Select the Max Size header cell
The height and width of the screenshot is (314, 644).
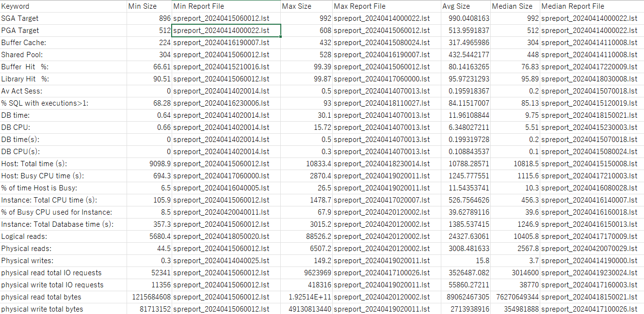click(x=307, y=6)
